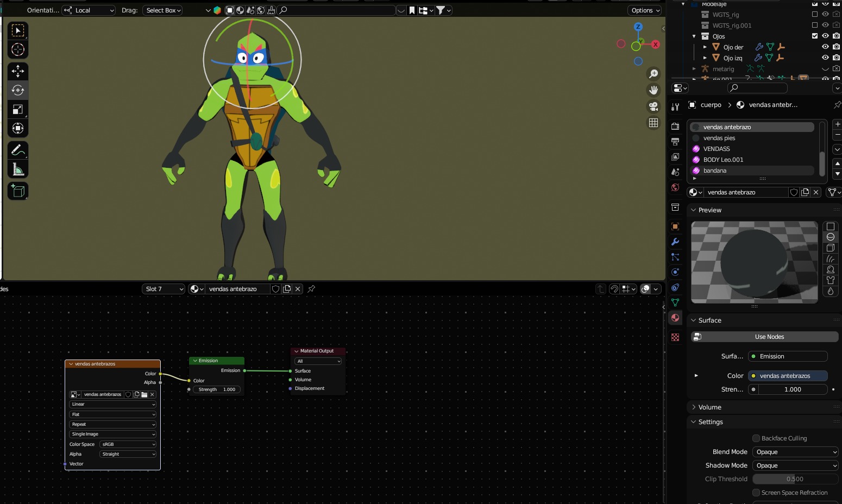The image size is (842, 504).
Task: Open the Texture properties tab
Action: [675, 337]
